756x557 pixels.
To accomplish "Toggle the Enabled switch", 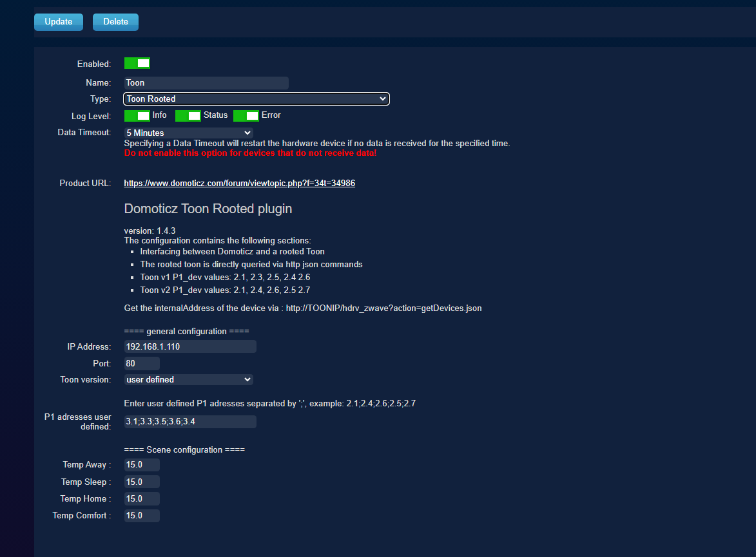I will click(137, 63).
